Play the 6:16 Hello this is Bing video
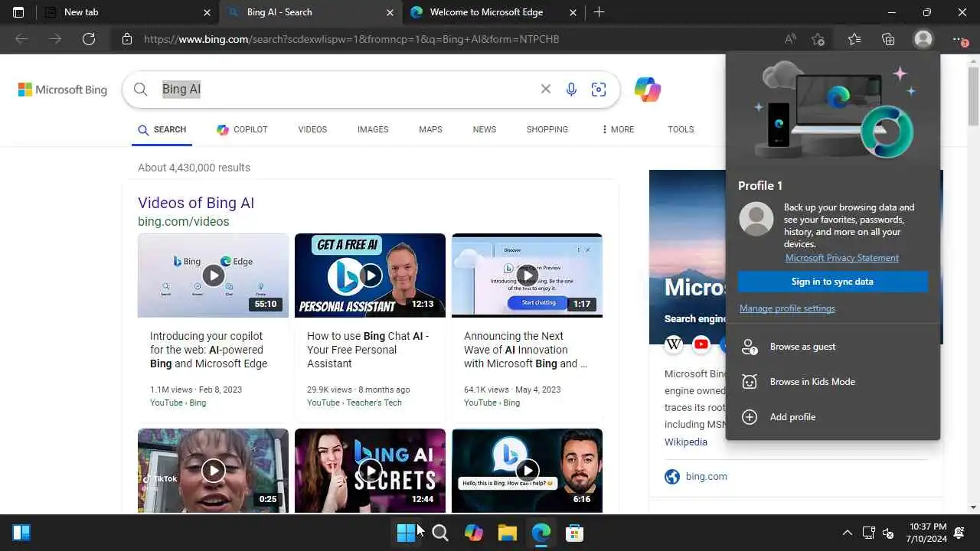 click(527, 471)
